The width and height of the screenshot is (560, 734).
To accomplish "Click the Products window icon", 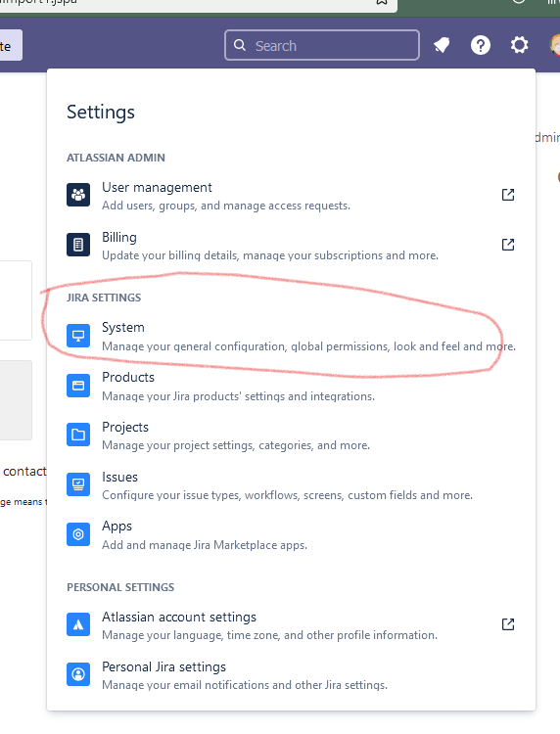I will tap(78, 386).
